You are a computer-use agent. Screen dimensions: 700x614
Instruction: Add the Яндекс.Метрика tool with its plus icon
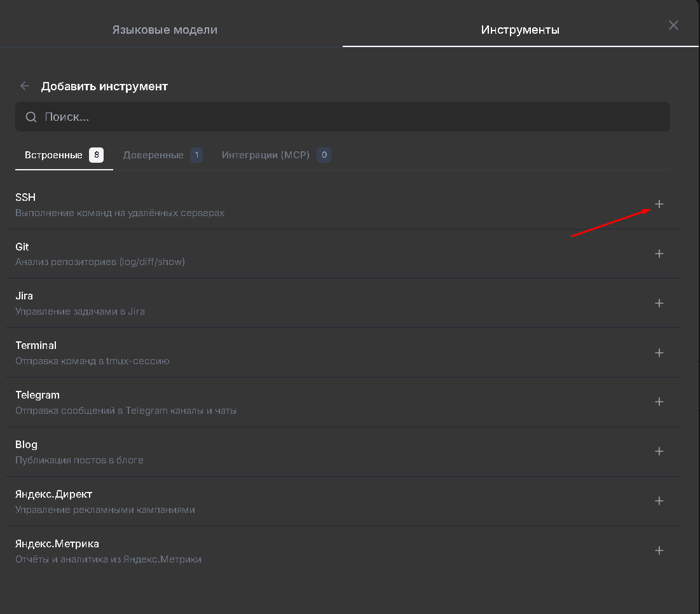tap(659, 550)
